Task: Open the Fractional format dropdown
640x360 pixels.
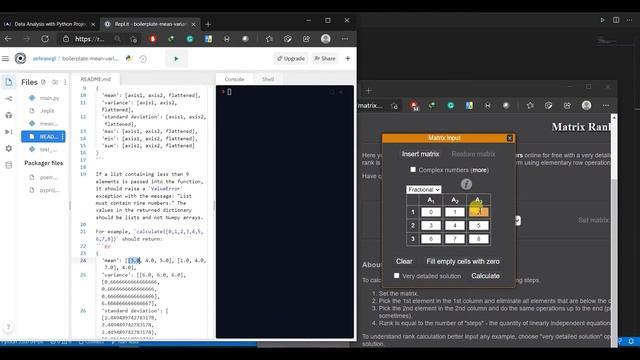Action: click(x=424, y=189)
